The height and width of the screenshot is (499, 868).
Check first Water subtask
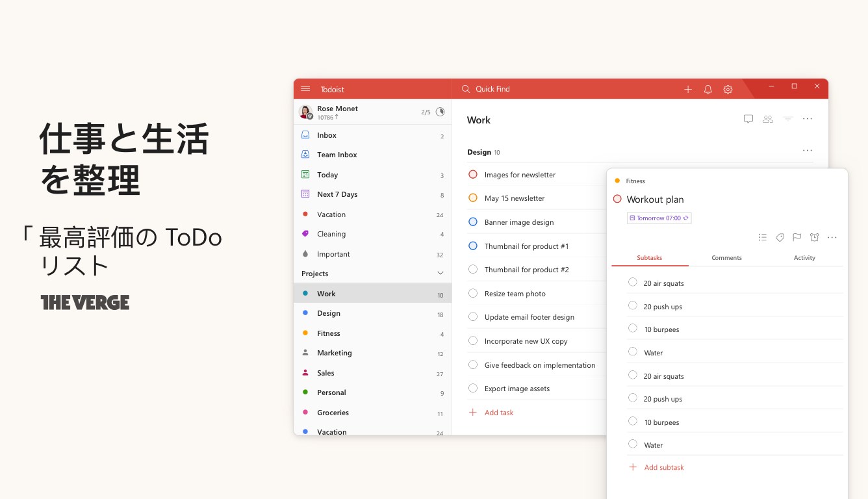point(633,352)
